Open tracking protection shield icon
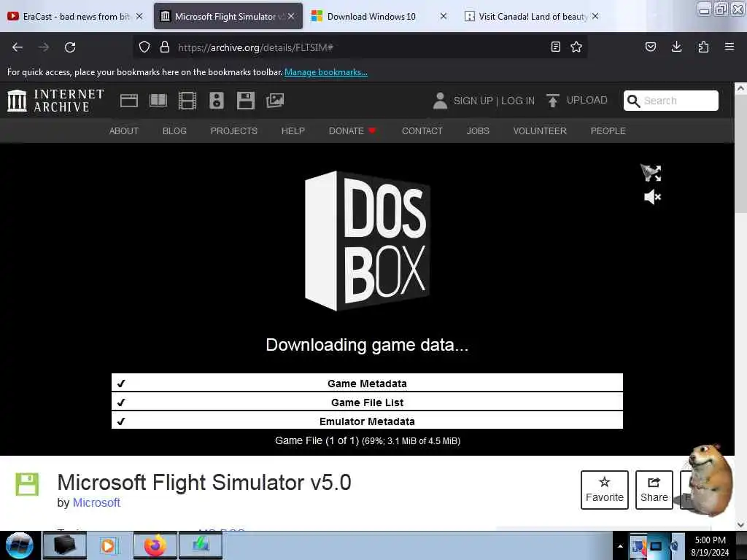 (144, 47)
